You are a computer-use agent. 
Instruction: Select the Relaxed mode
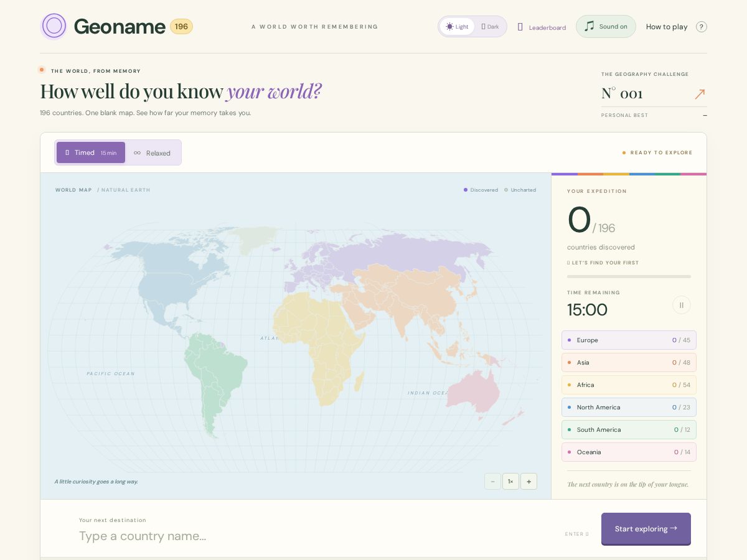(153, 152)
